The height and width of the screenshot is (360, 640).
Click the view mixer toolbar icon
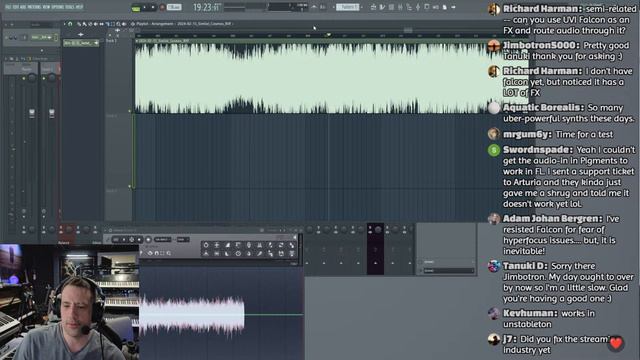[x=400, y=7]
